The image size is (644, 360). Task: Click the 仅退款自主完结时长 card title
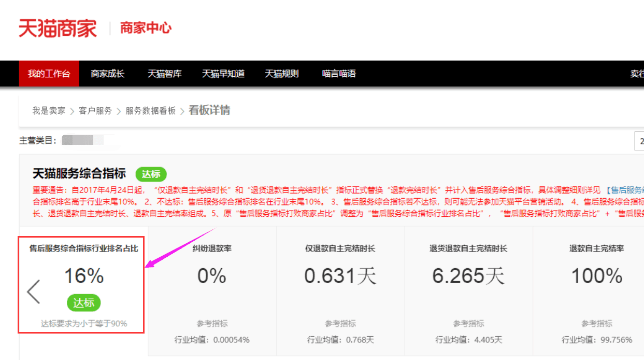(340, 248)
